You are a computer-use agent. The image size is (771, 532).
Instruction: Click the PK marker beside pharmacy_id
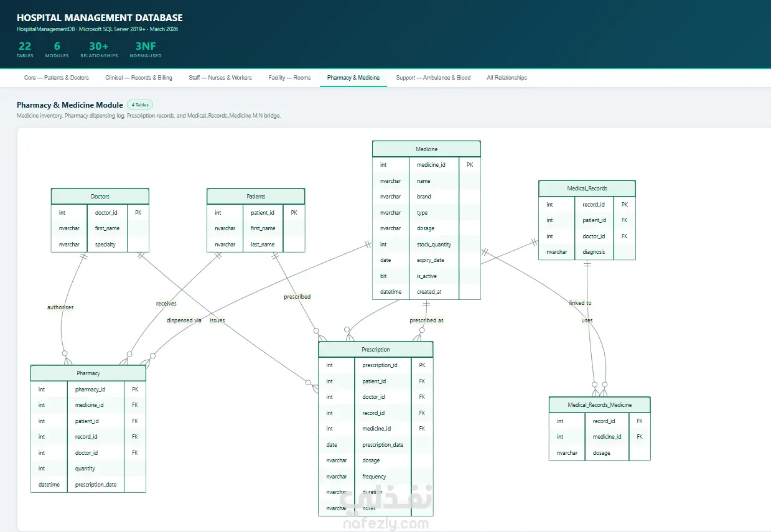135,390
